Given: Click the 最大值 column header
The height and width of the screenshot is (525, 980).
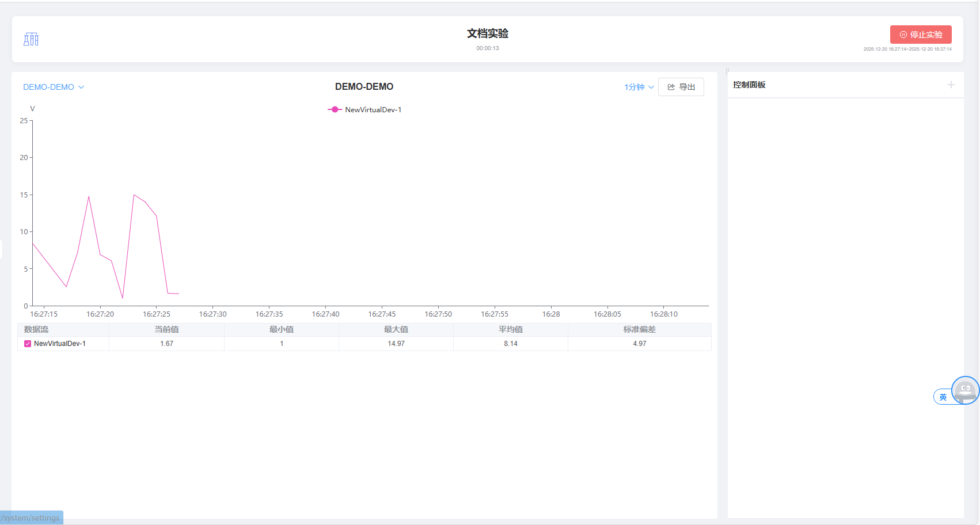Looking at the screenshot, I should click(396, 329).
